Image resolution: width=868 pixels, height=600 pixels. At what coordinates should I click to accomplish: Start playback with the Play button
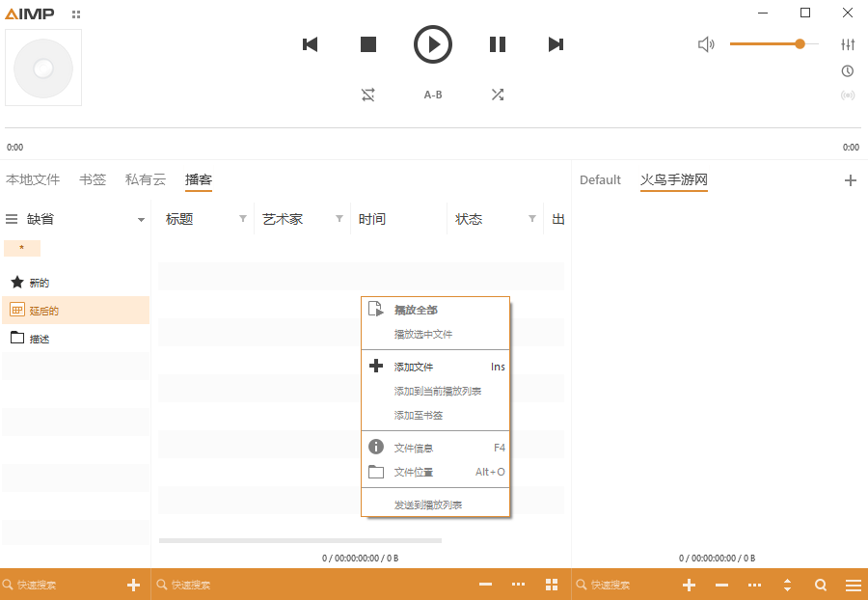433,44
